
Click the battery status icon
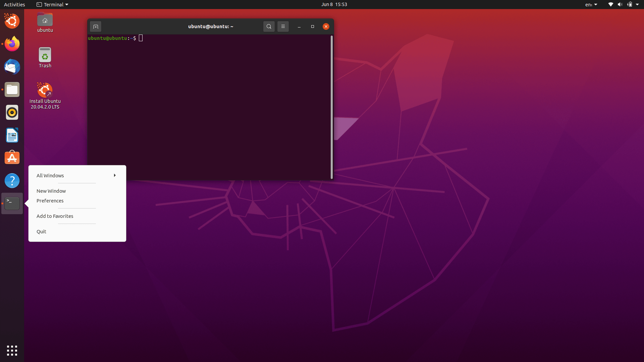click(x=630, y=5)
